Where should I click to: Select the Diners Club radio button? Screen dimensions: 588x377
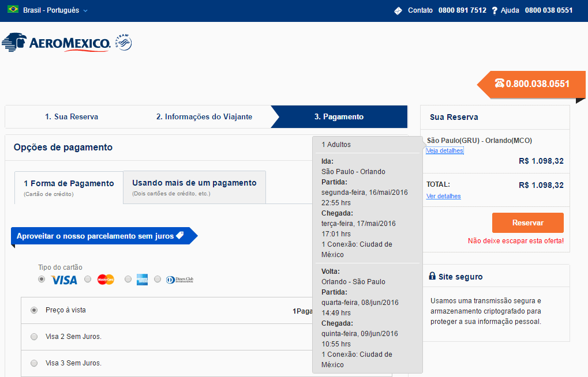coord(158,279)
